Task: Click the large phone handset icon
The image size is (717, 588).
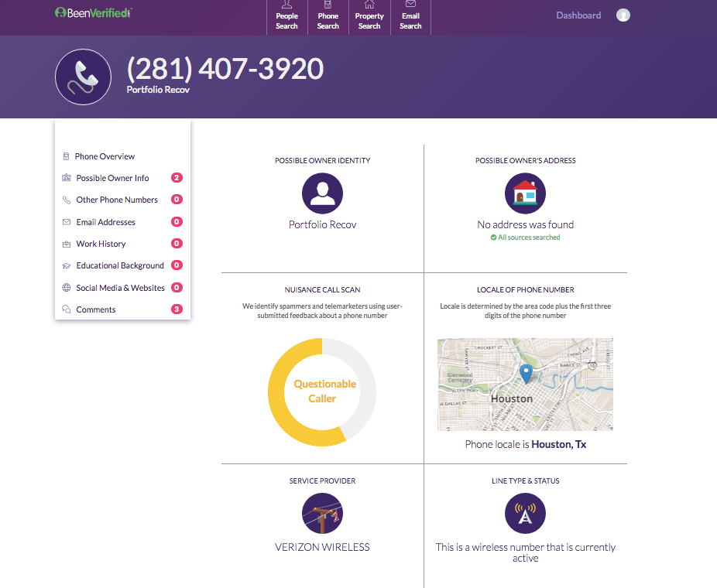Action: (83, 77)
